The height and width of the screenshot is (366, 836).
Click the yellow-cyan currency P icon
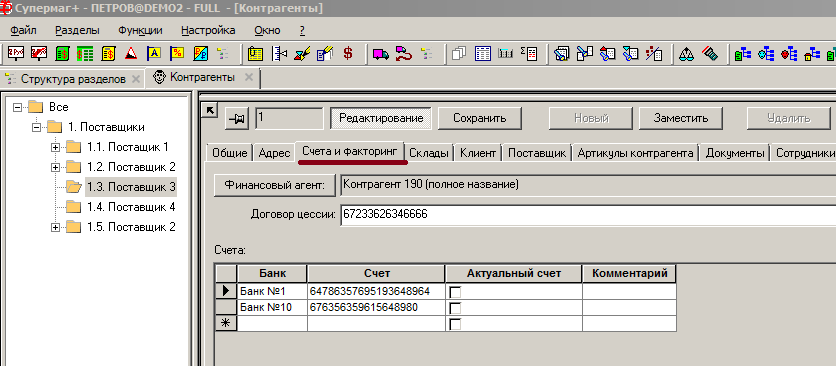tap(200, 53)
